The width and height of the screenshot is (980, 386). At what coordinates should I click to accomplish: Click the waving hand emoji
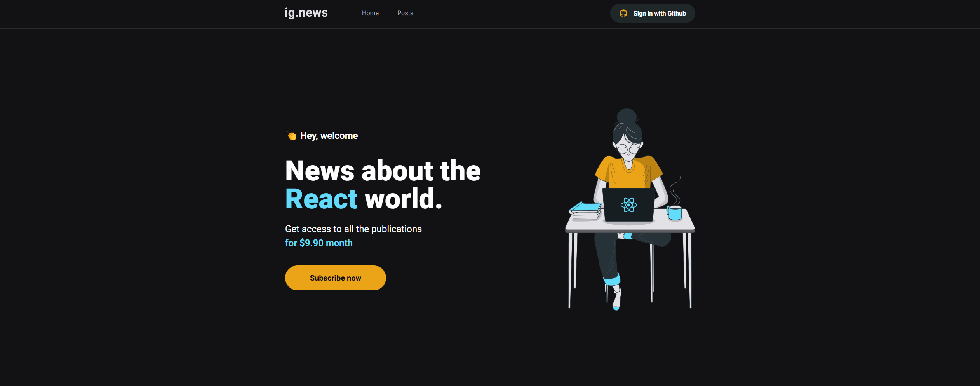[x=291, y=135]
